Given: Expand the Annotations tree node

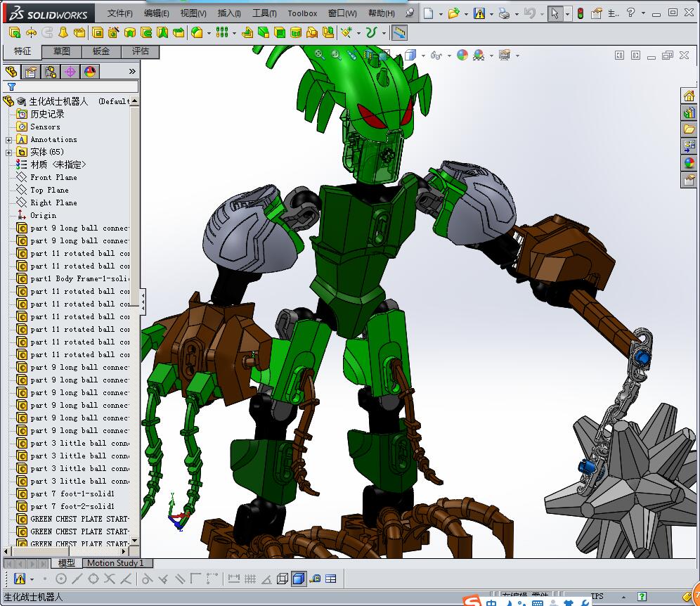Looking at the screenshot, I should pos(8,140).
